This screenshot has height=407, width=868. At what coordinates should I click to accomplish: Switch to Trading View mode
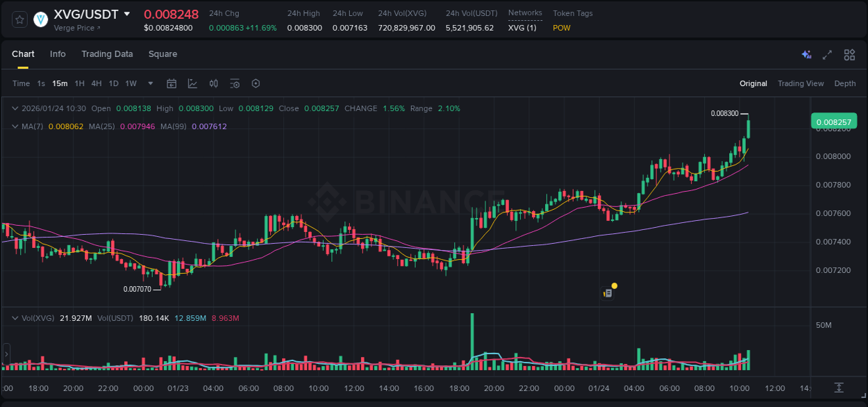point(801,83)
